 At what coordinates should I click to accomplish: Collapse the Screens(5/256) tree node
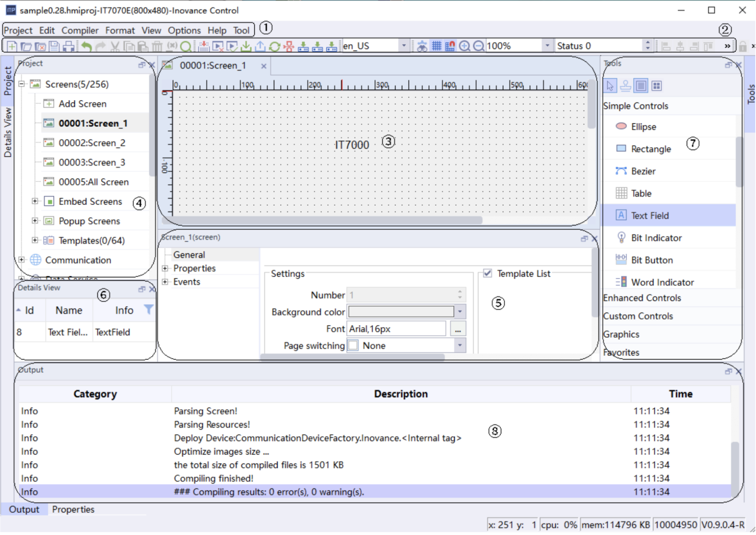tap(22, 84)
